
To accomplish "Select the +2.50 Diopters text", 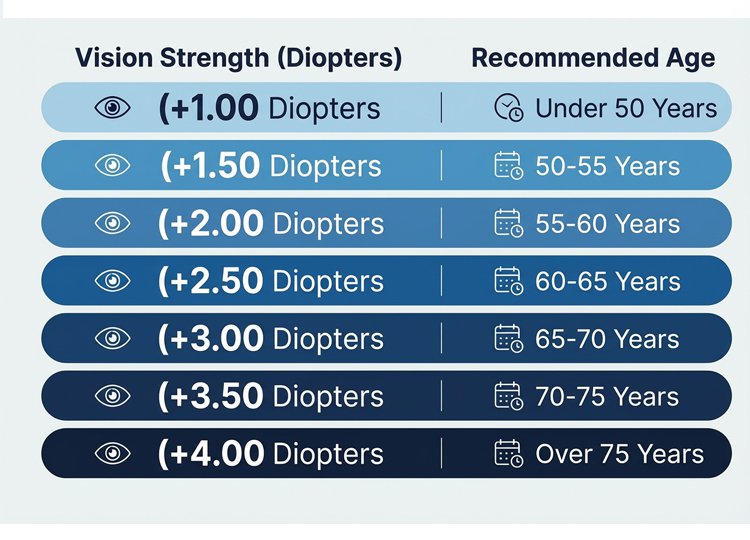I will tap(270, 281).
